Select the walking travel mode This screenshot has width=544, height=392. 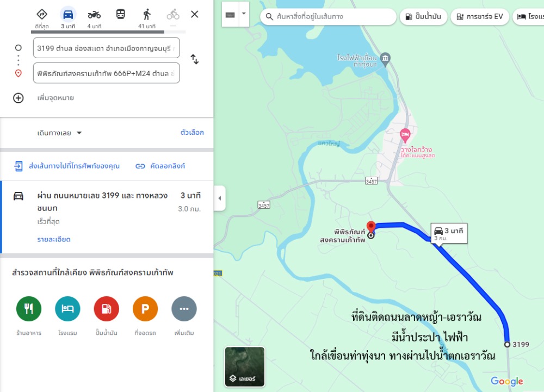[147, 15]
